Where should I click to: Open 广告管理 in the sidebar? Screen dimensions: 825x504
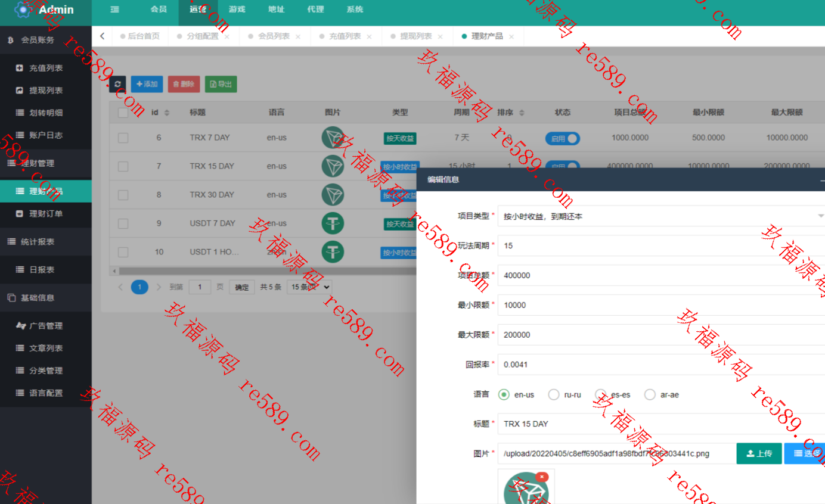(x=46, y=326)
